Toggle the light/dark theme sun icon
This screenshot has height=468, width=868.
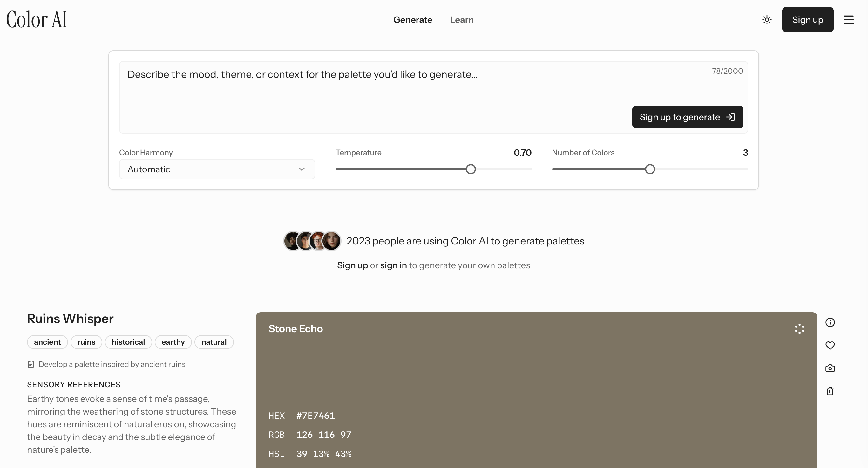(767, 20)
